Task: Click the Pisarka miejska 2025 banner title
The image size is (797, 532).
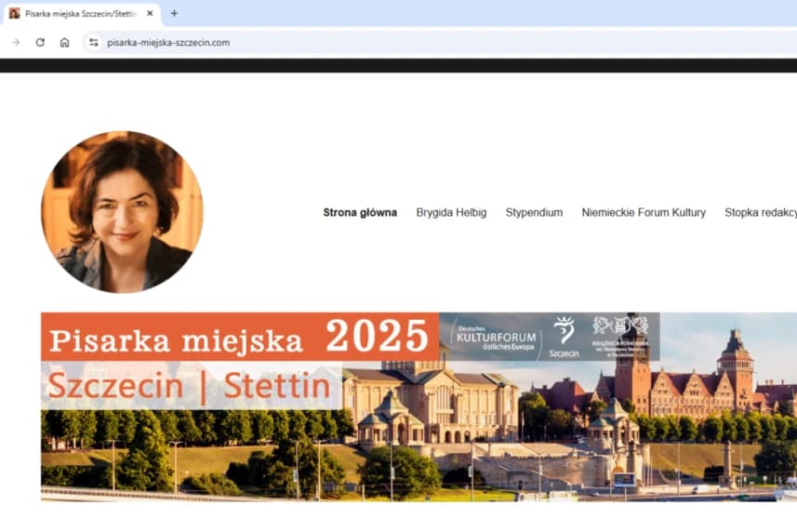Action: point(239,337)
